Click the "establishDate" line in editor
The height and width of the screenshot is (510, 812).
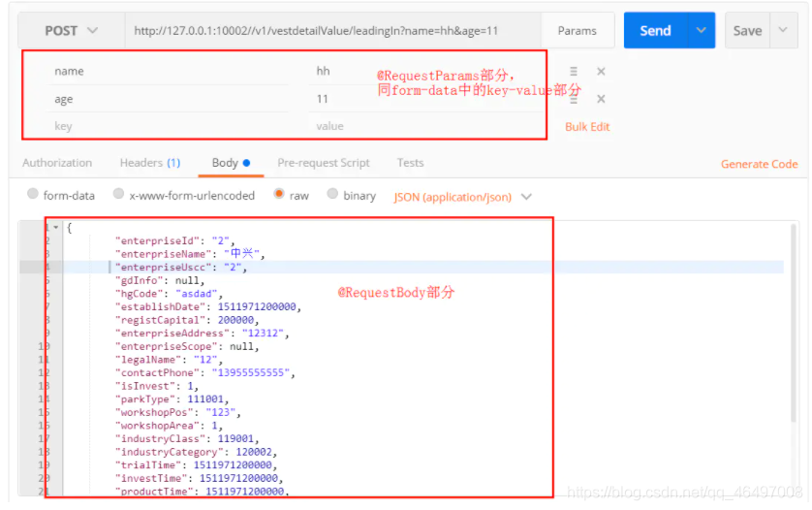pos(207,306)
